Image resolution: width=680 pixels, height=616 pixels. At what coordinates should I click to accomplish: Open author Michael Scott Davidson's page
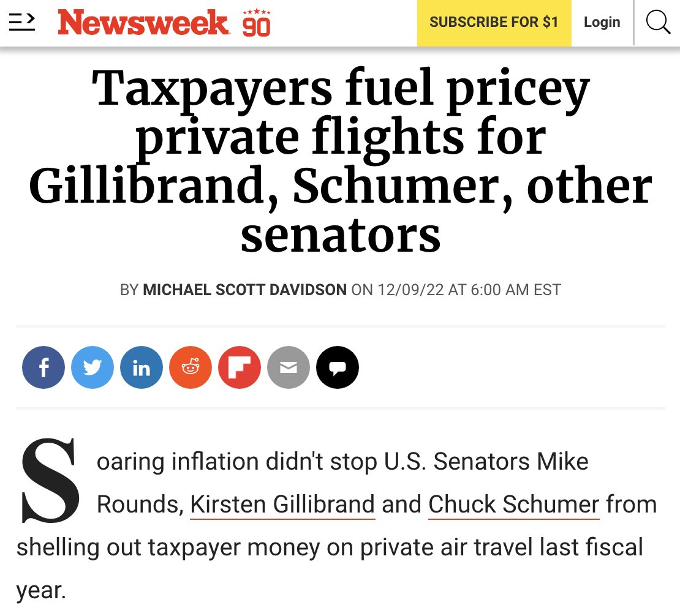pos(244,290)
